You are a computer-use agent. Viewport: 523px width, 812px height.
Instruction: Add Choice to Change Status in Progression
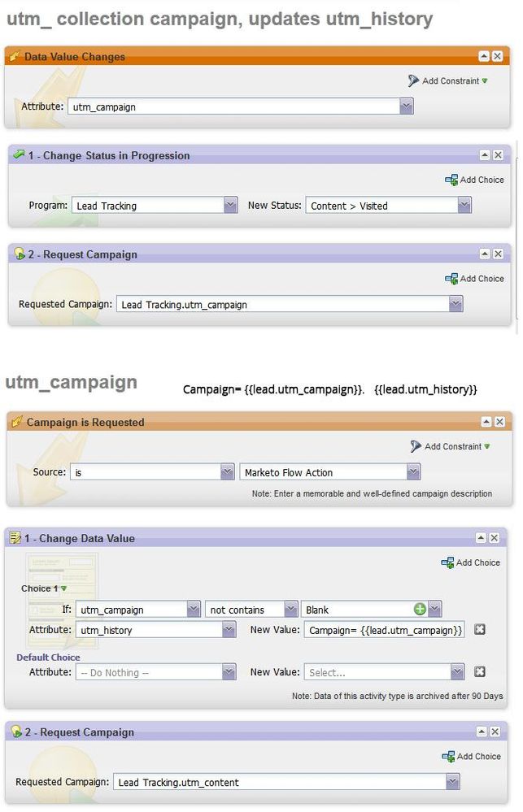(x=474, y=180)
